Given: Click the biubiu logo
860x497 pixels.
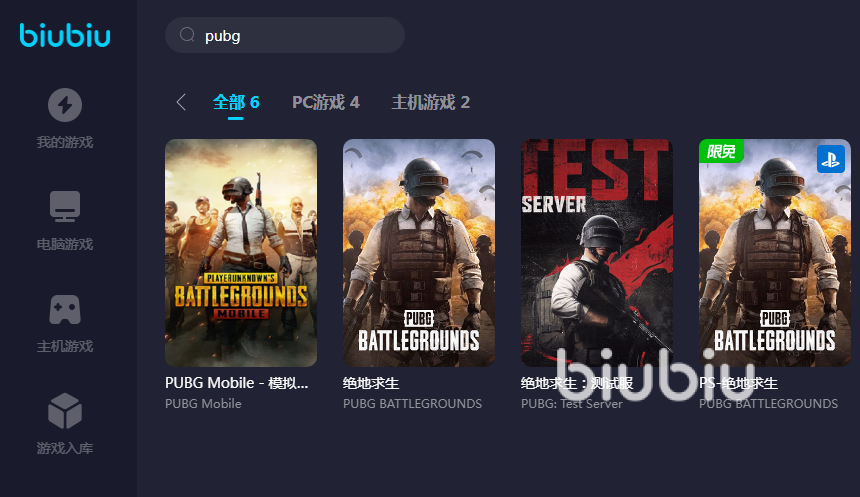Looking at the screenshot, I should pyautogui.click(x=65, y=35).
